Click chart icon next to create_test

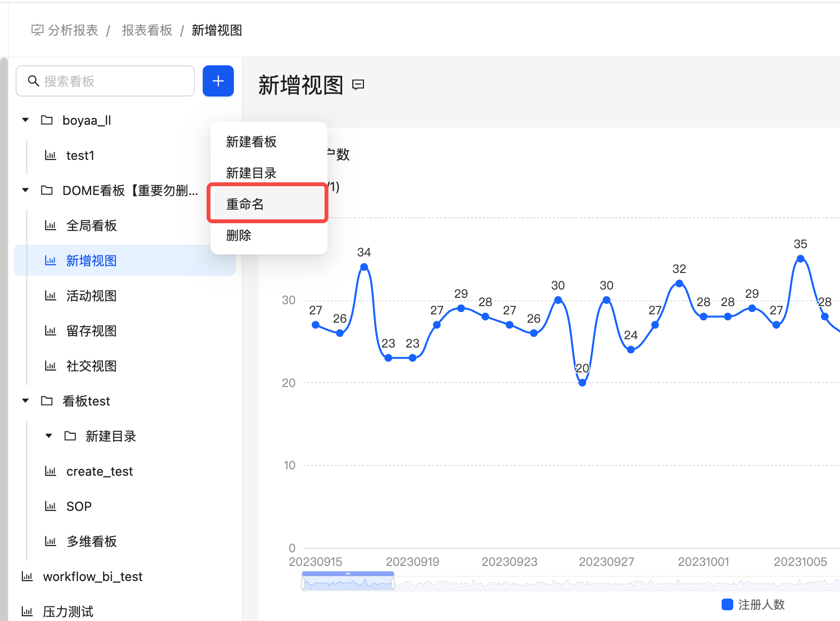(51, 471)
